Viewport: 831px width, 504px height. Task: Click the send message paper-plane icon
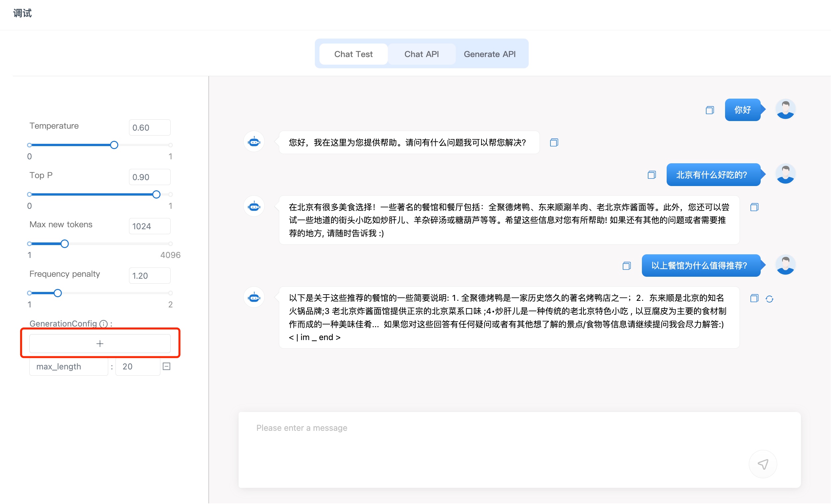pyautogui.click(x=763, y=464)
